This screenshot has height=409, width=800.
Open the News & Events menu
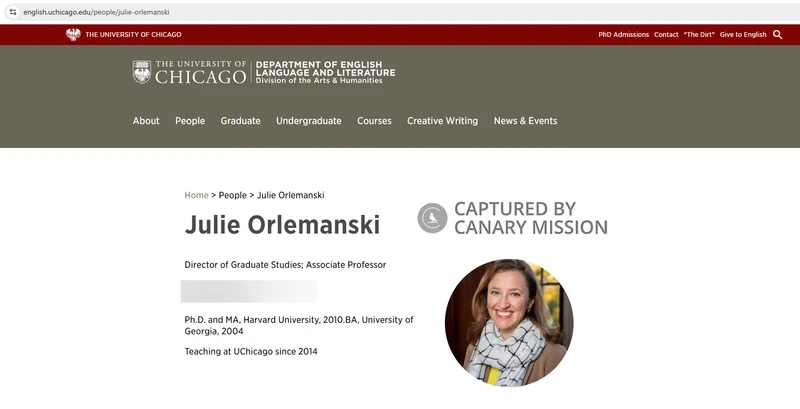(x=525, y=121)
